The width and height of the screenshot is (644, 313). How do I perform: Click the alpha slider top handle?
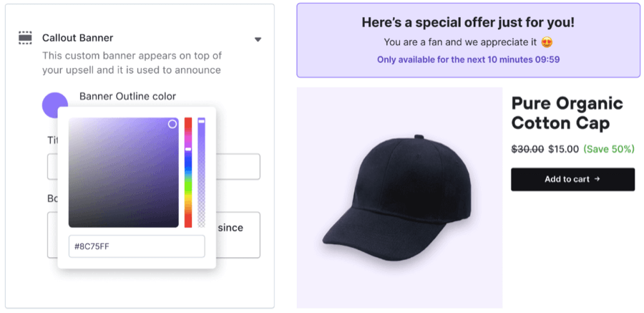click(x=202, y=122)
